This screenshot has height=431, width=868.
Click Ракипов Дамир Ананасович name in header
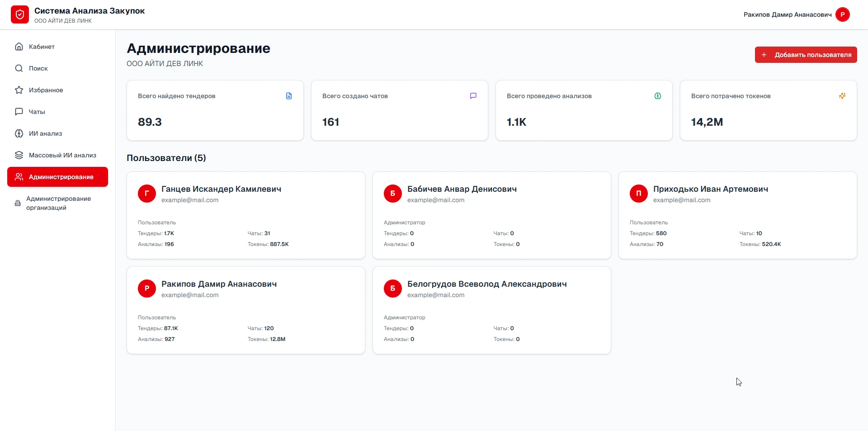tap(787, 14)
